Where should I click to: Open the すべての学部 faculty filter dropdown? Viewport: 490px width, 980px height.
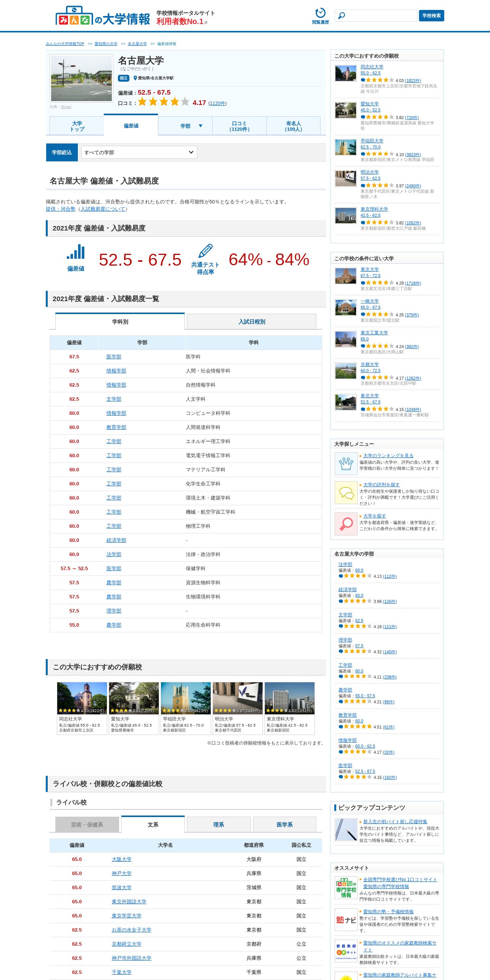point(139,153)
